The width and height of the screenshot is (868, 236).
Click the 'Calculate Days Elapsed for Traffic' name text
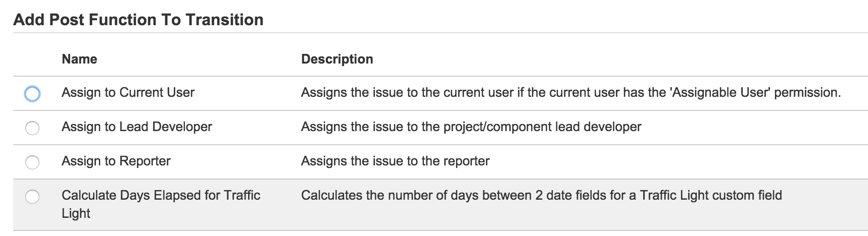click(161, 196)
